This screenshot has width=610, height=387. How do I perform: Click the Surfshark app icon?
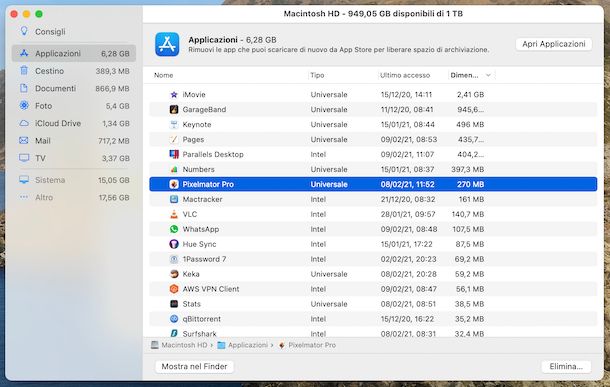pyautogui.click(x=174, y=333)
